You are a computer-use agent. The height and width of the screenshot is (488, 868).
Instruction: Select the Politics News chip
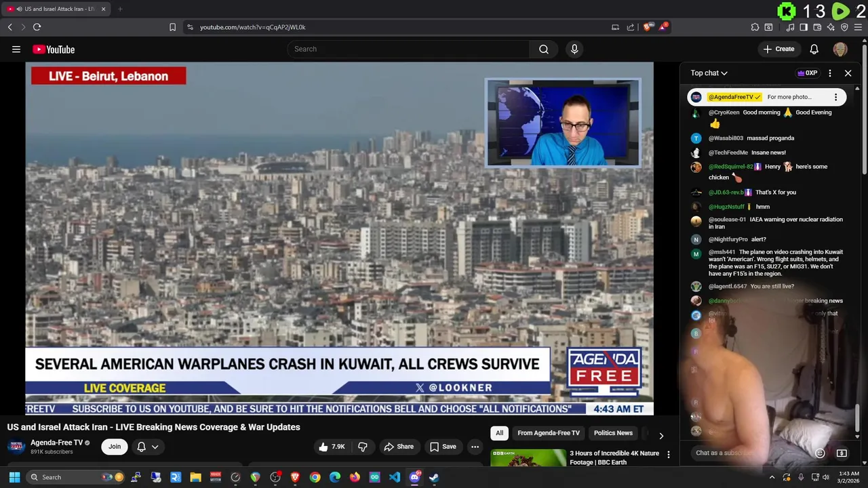613,433
